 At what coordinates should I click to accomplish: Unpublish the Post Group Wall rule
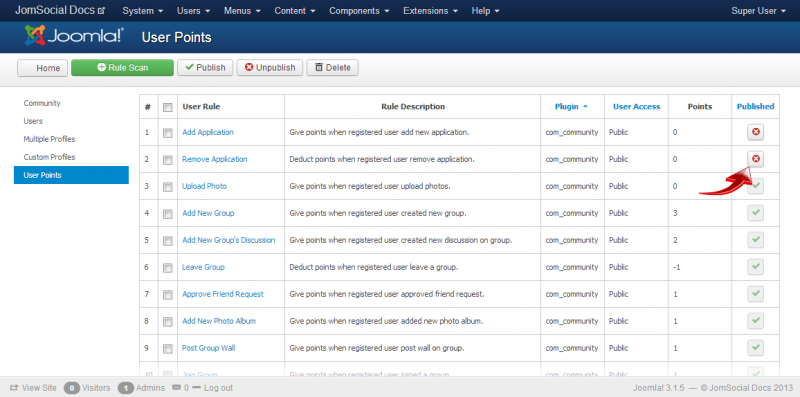756,349
